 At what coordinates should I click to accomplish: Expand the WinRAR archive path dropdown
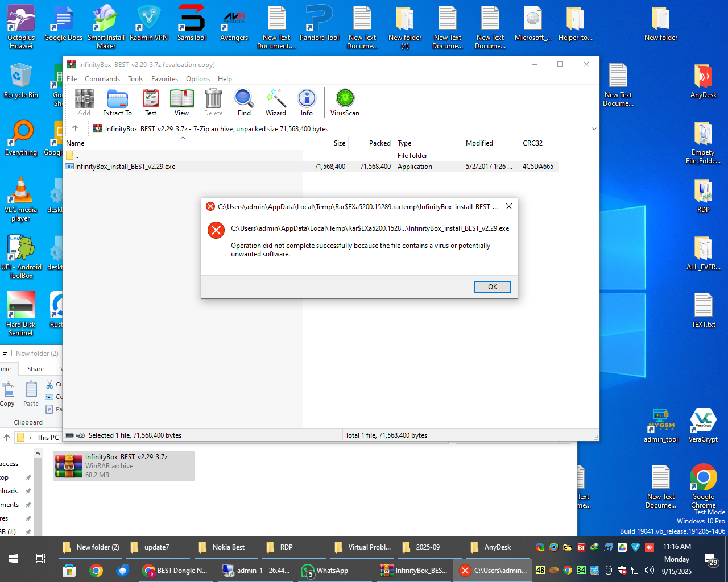tap(594, 129)
